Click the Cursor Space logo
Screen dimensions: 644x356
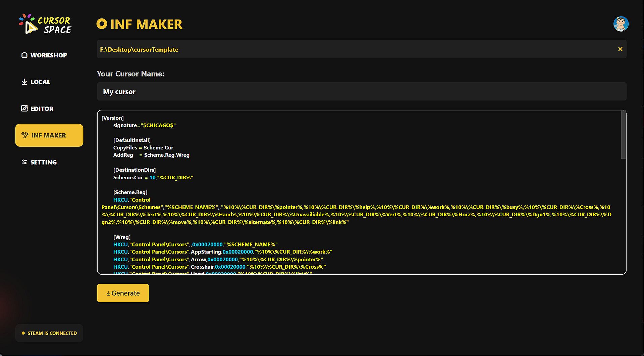[45, 24]
